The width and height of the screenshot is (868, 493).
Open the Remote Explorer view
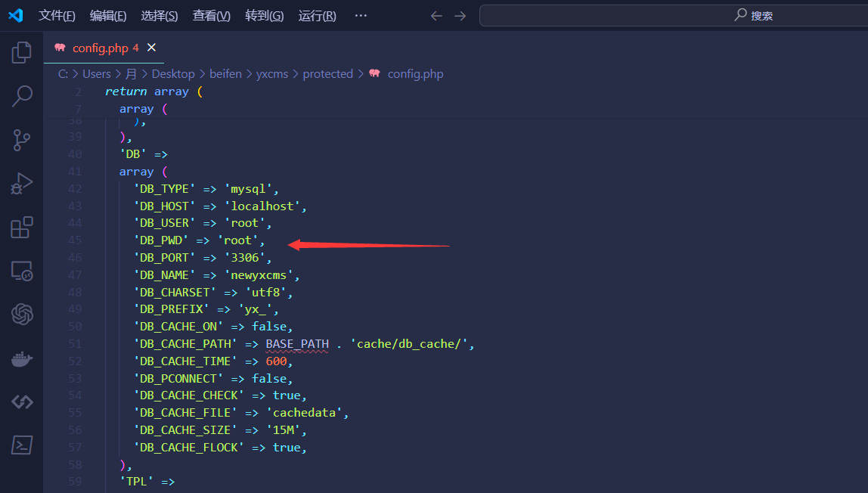tap(21, 271)
